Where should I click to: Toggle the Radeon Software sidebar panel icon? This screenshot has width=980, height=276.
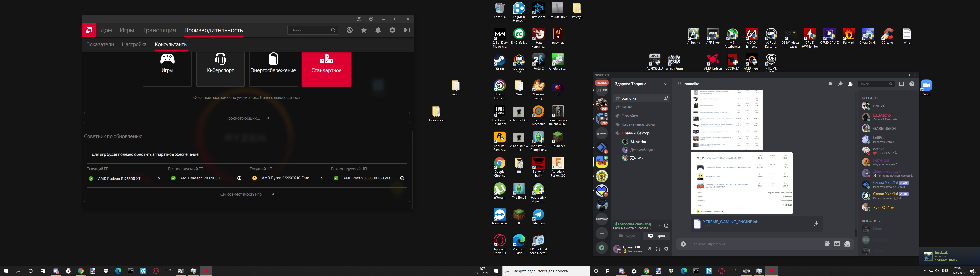tap(407, 30)
